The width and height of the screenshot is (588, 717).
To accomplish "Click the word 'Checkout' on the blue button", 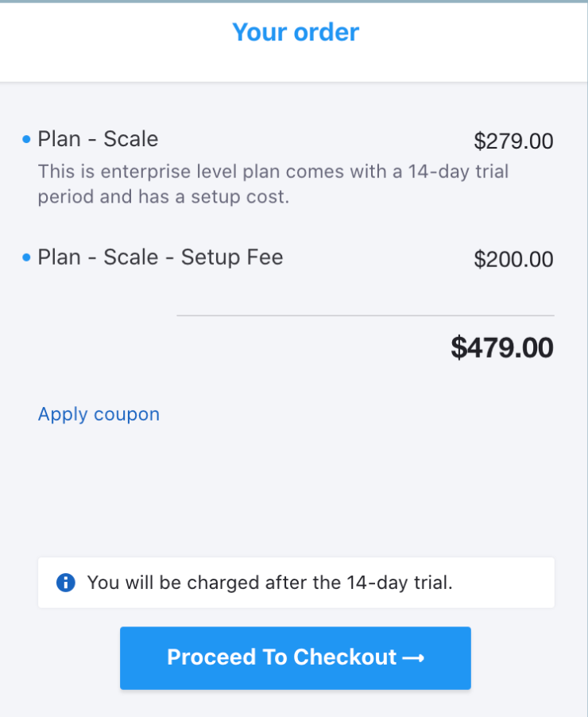I will coord(344,657).
